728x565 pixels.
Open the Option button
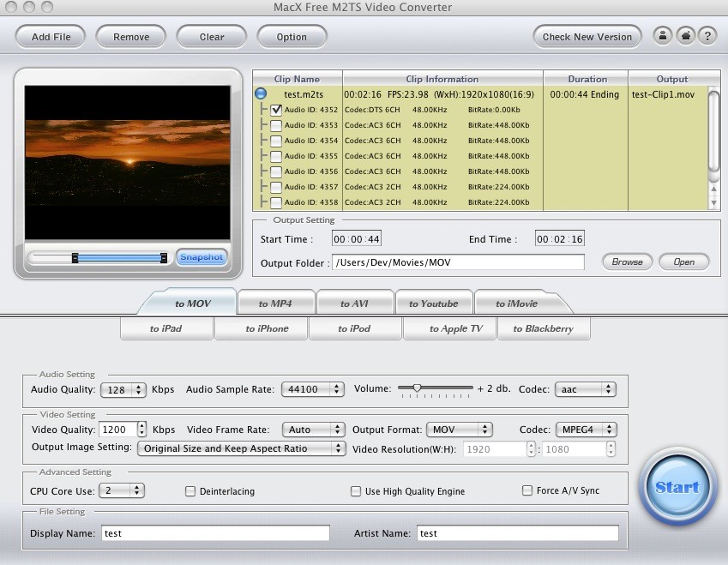point(292,37)
